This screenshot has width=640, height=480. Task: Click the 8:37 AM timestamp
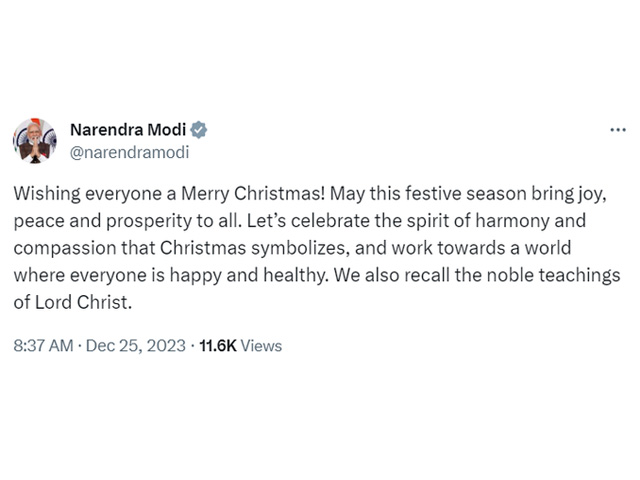(43, 346)
